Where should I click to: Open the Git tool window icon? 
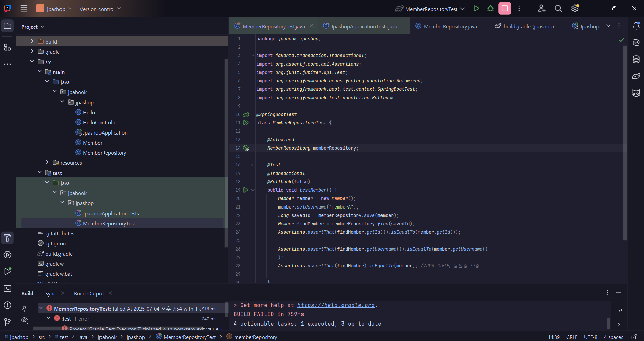7,322
